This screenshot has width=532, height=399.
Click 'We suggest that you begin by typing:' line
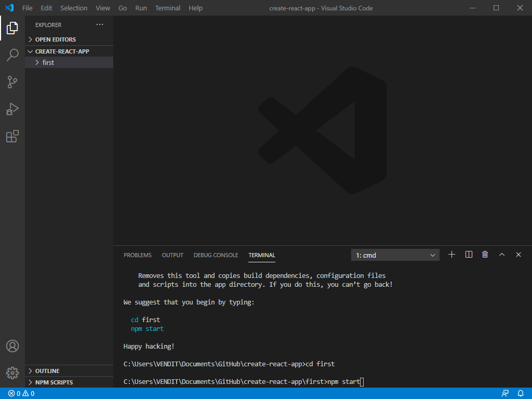(x=189, y=302)
